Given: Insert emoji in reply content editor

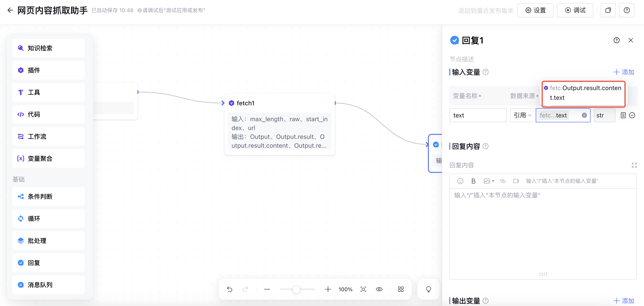Looking at the screenshot, I should click(x=460, y=181).
